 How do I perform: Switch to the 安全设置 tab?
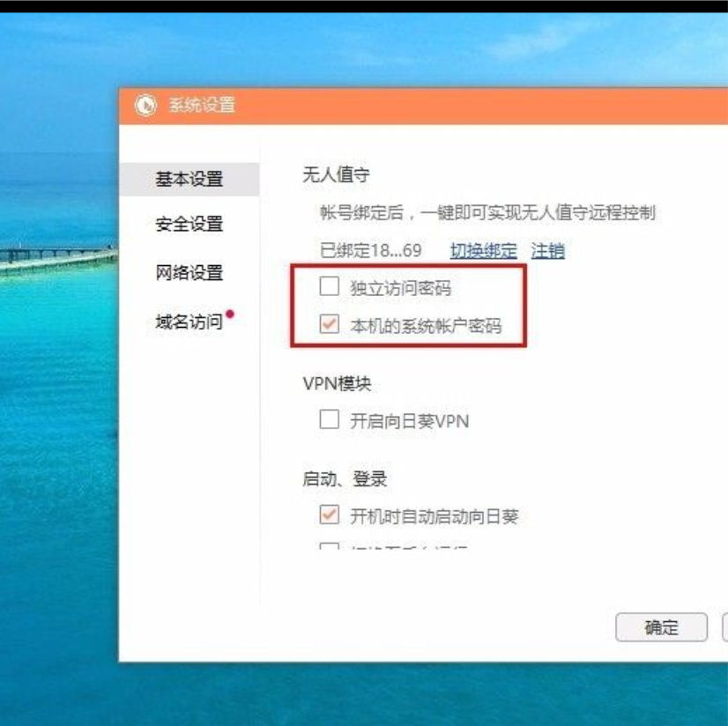[x=189, y=224]
